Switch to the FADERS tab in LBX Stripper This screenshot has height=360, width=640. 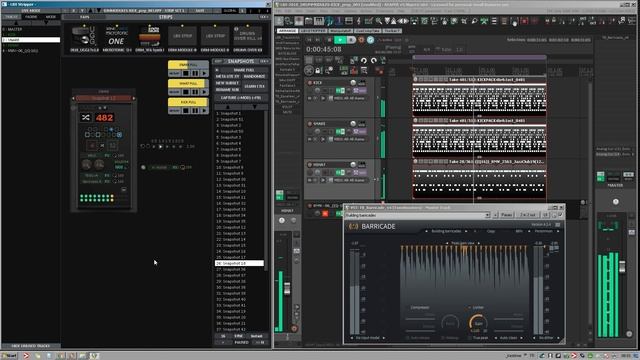click(x=31, y=17)
